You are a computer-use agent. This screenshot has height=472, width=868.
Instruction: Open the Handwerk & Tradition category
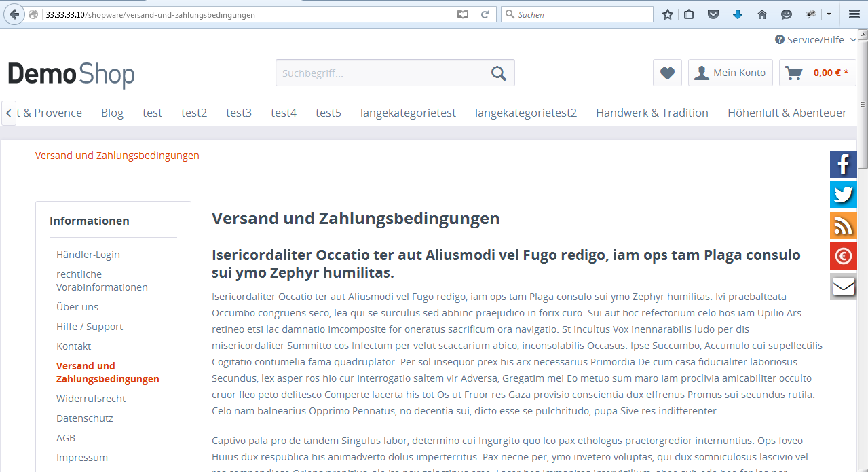652,113
